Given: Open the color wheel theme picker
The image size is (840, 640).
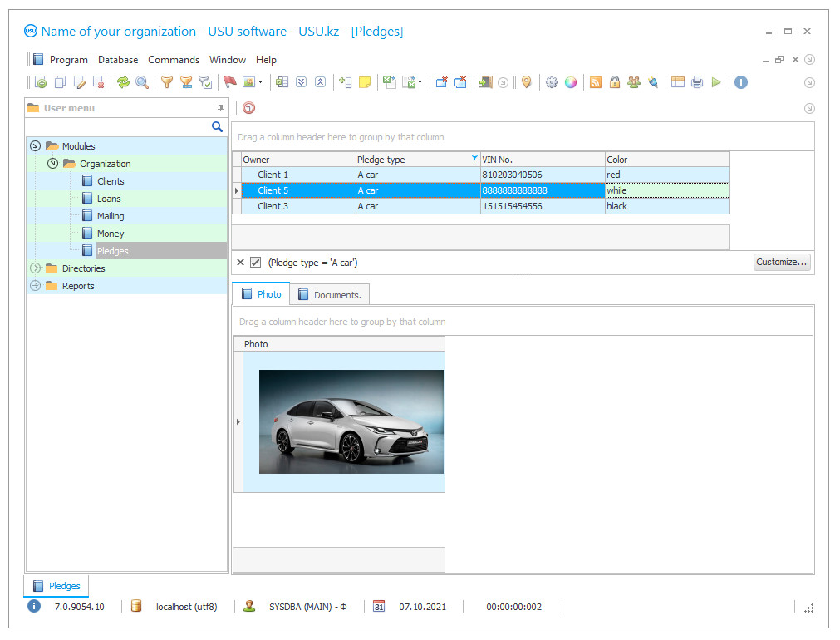Looking at the screenshot, I should click(571, 82).
